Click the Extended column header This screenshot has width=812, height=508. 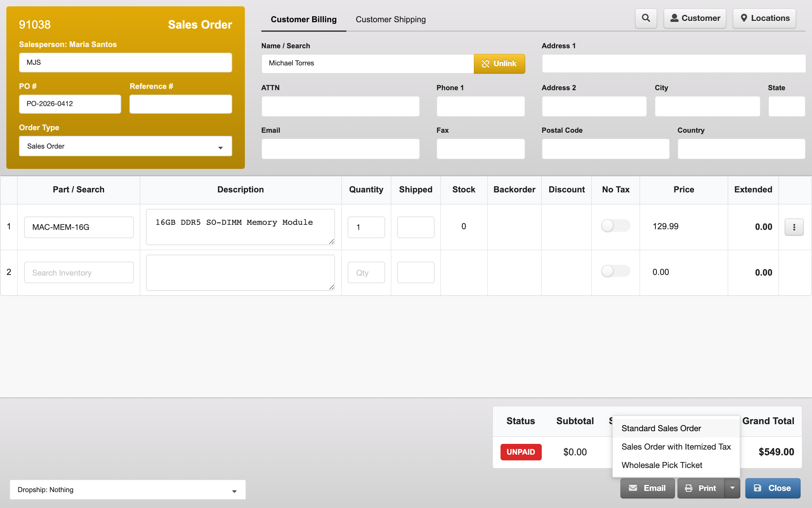[753, 190]
